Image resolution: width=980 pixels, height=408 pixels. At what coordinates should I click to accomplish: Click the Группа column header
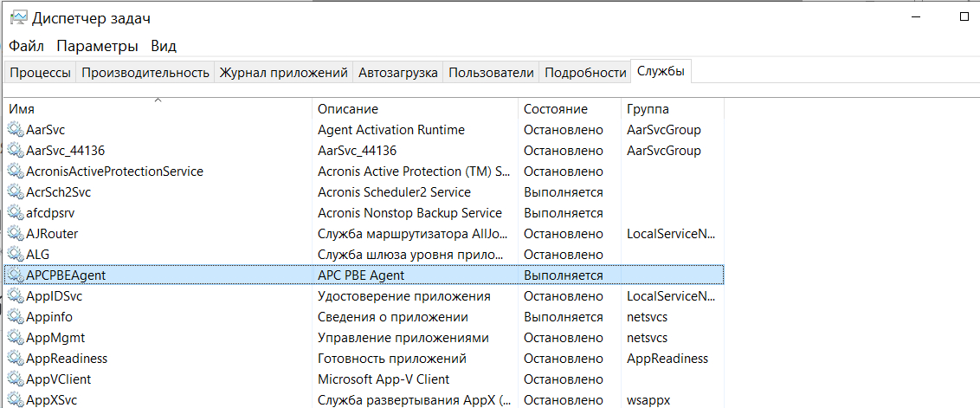pyautogui.click(x=647, y=109)
